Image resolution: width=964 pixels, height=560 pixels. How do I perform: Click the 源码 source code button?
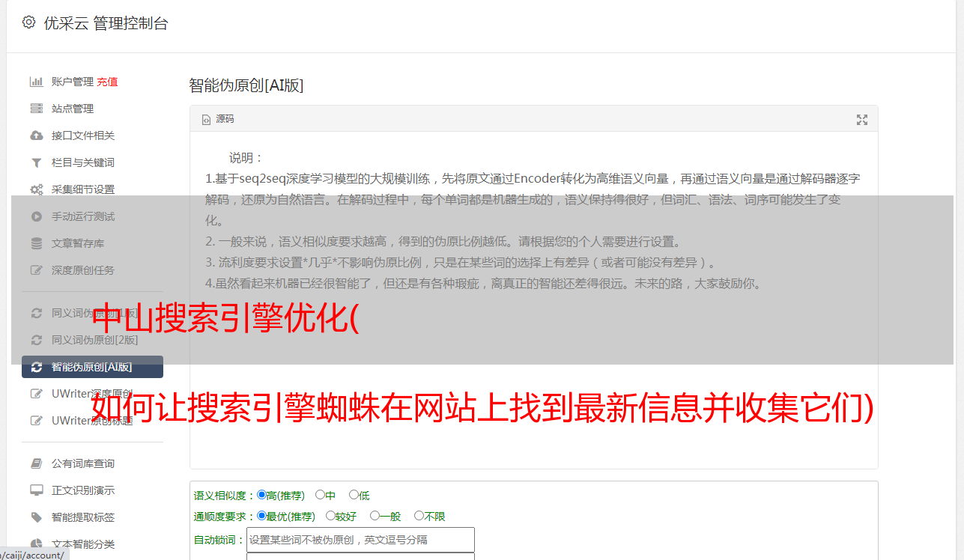tap(218, 119)
